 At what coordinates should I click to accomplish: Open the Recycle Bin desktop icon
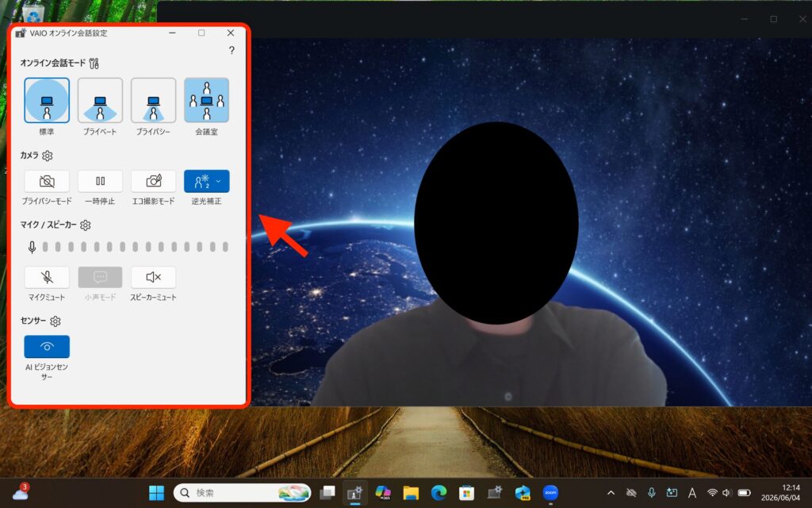[34, 14]
